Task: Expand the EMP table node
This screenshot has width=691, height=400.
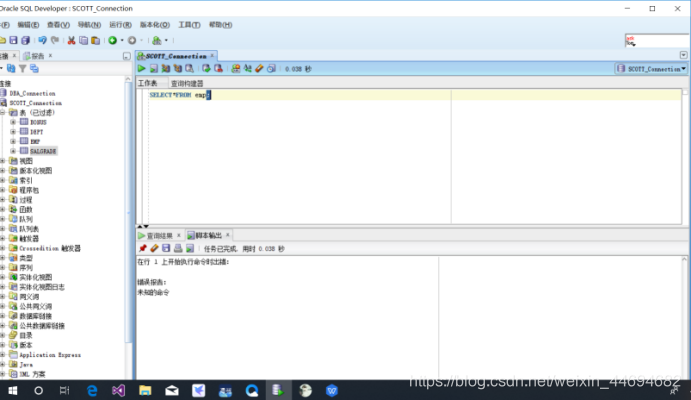Action: (x=13, y=141)
